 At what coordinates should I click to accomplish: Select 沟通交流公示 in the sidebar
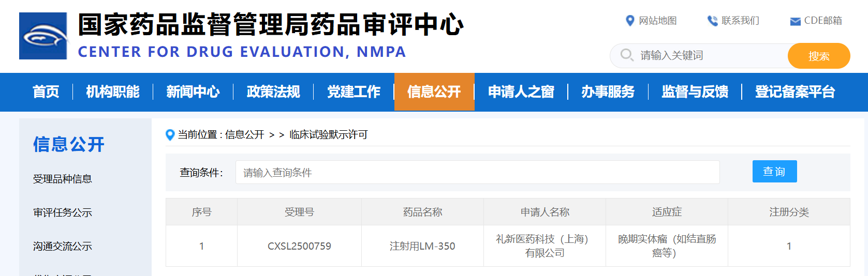[x=63, y=246]
